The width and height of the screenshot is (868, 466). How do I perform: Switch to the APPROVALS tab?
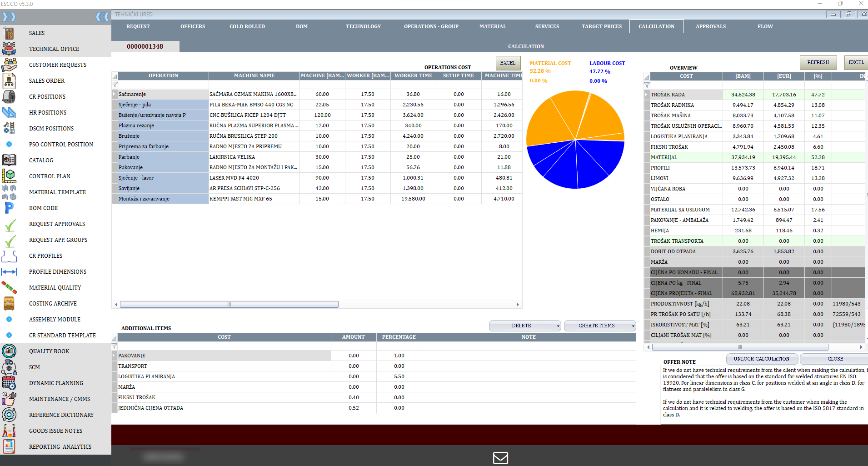pyautogui.click(x=710, y=26)
